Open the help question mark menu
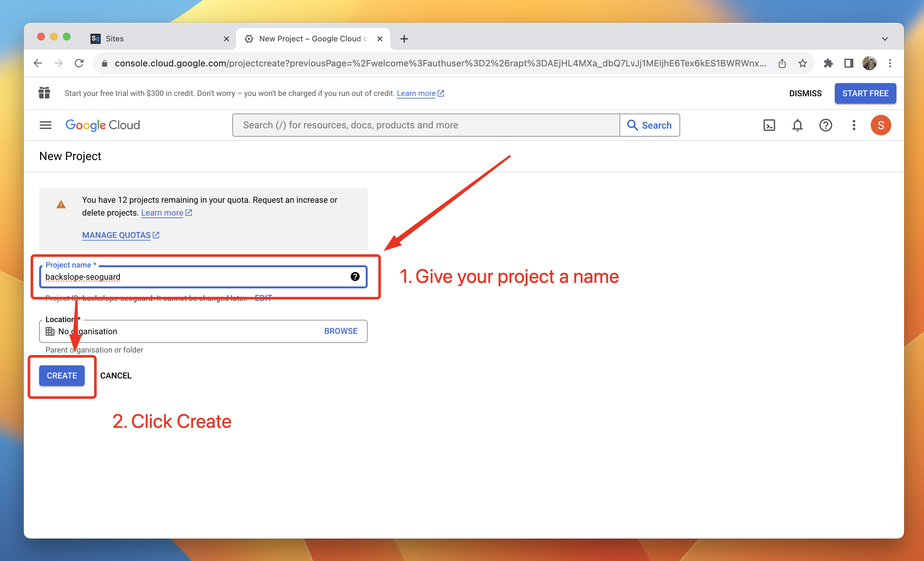924x561 pixels. pos(826,125)
